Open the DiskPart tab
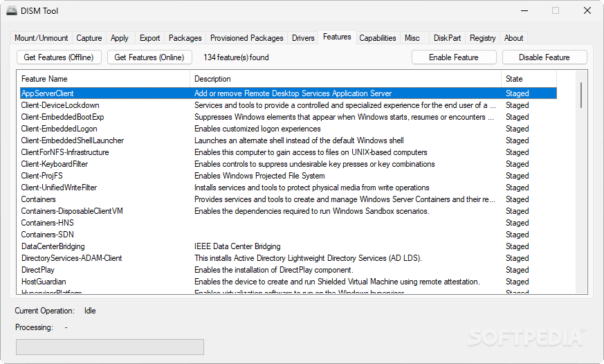The height and width of the screenshot is (364, 604). pyautogui.click(x=447, y=38)
